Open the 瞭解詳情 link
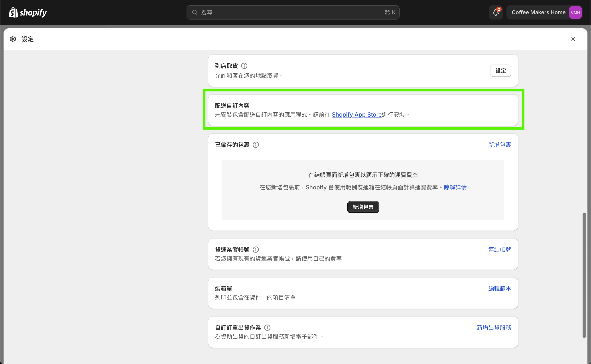 [x=455, y=187]
